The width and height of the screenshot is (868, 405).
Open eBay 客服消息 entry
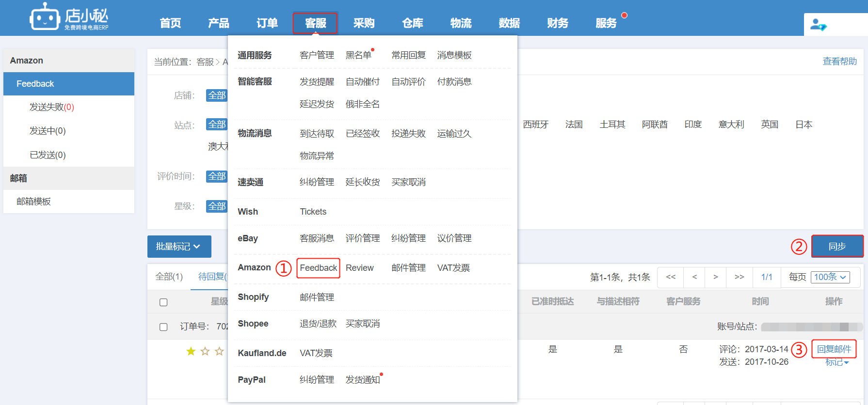[x=317, y=238]
